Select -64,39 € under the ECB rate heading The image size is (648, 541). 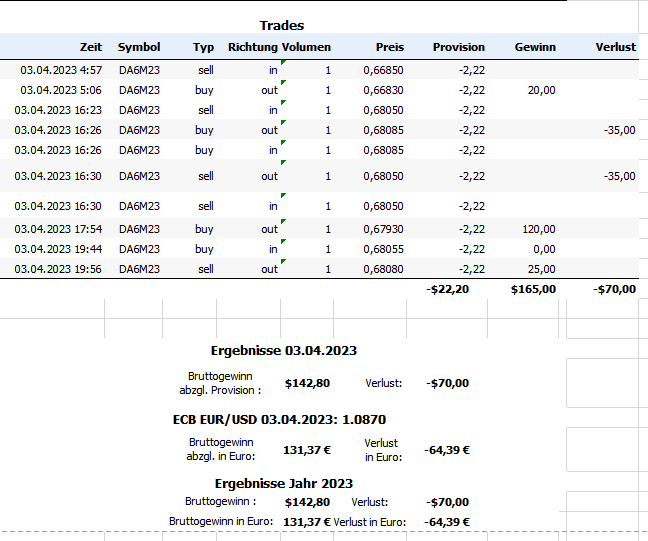[x=447, y=450]
